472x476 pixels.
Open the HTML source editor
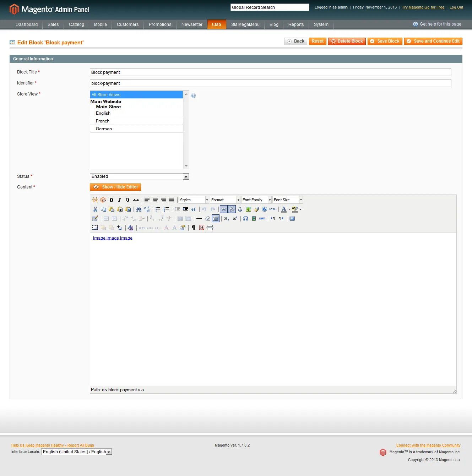click(273, 209)
